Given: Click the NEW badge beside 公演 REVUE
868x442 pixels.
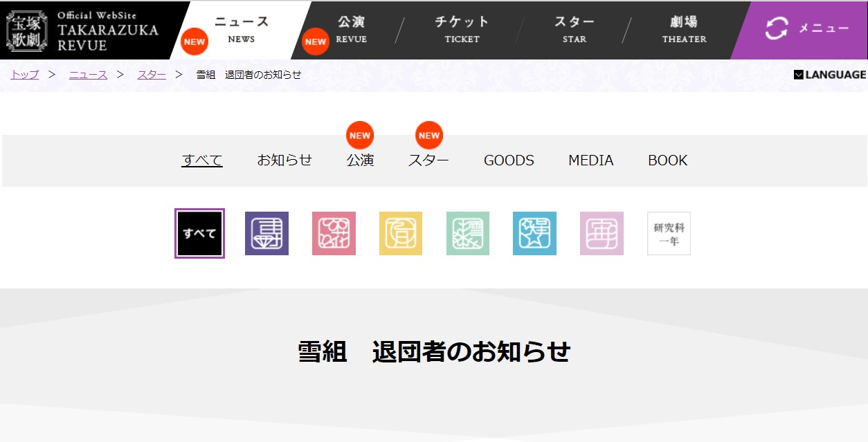Looking at the screenshot, I should [316, 42].
